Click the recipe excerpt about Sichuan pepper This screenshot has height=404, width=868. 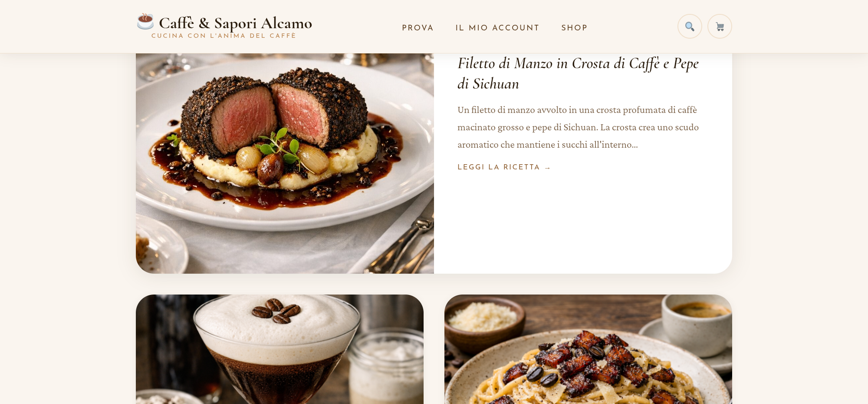pyautogui.click(x=578, y=127)
